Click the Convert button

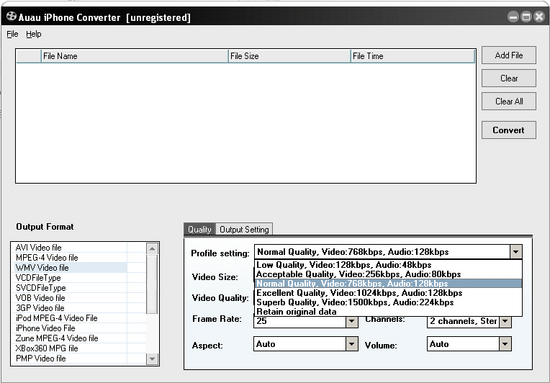[x=509, y=130]
